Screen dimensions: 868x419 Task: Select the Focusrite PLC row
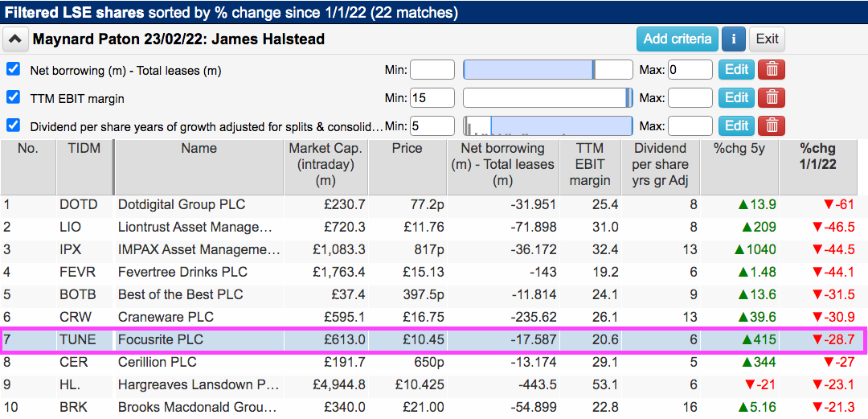point(433,339)
